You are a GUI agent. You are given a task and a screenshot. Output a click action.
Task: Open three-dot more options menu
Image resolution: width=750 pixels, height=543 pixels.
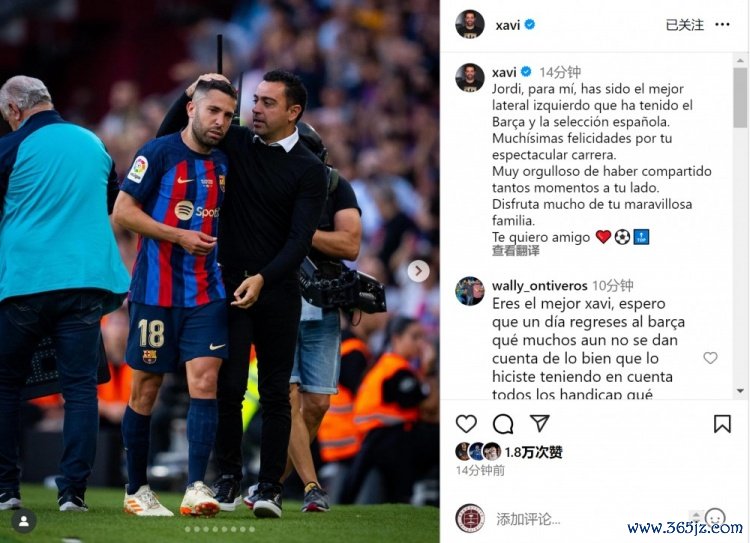pyautogui.click(x=722, y=24)
